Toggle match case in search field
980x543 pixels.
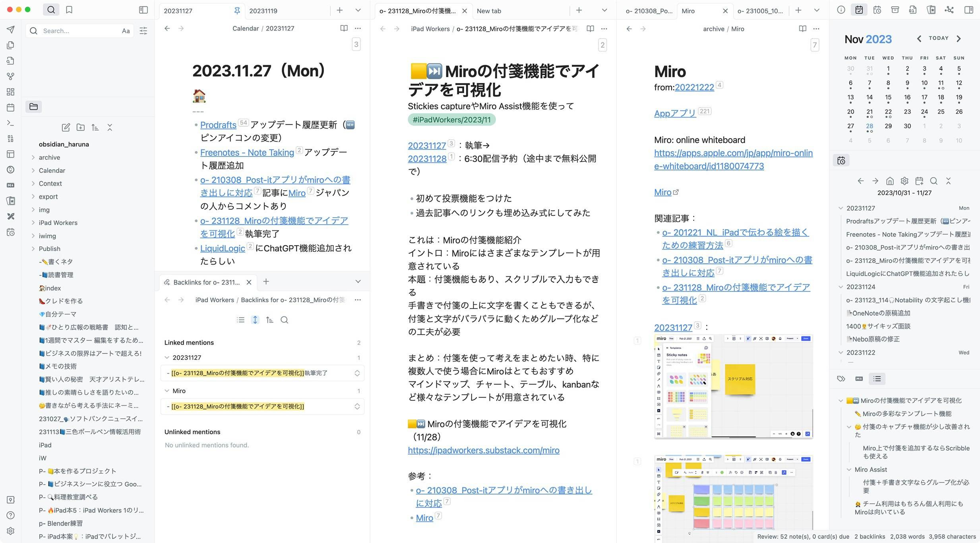pyautogui.click(x=126, y=31)
